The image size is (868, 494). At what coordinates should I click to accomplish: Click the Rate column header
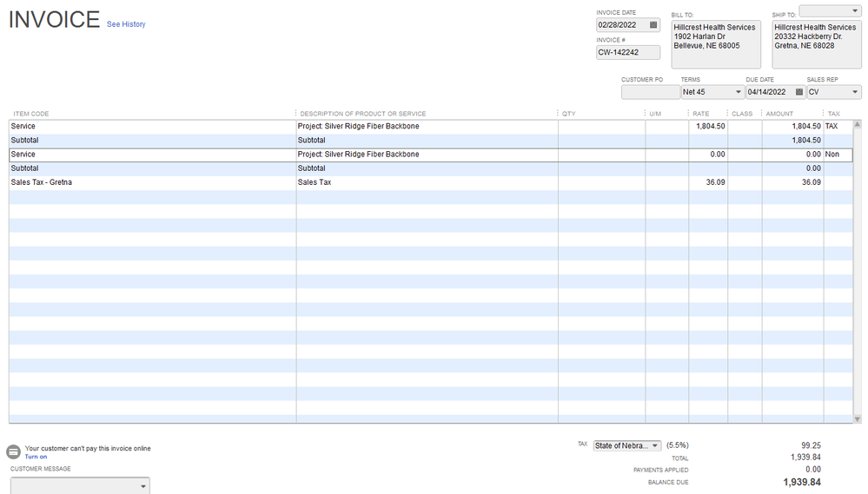pos(701,114)
